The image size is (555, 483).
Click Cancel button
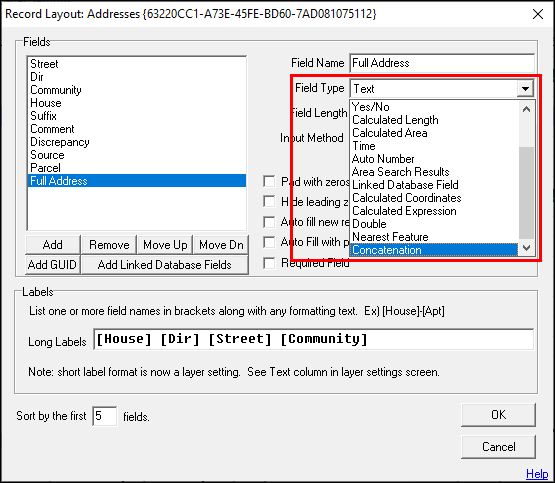498,447
